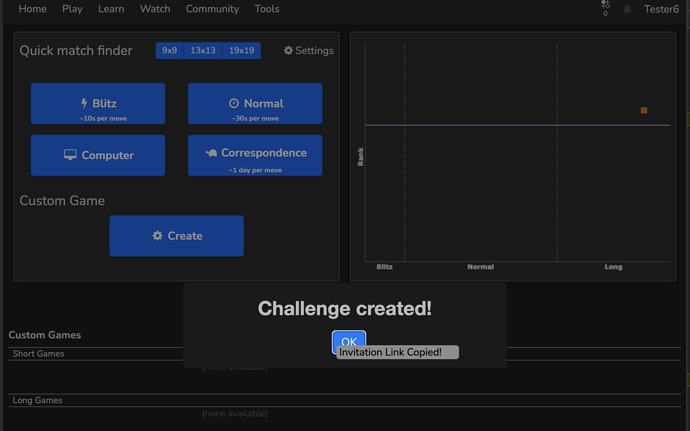Open the Community menu
The height and width of the screenshot is (431, 690).
point(212,9)
